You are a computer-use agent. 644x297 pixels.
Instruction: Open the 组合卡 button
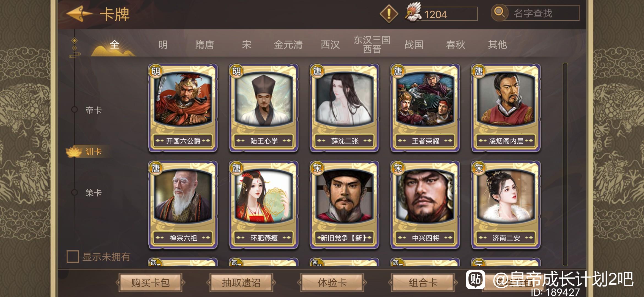[x=423, y=282]
